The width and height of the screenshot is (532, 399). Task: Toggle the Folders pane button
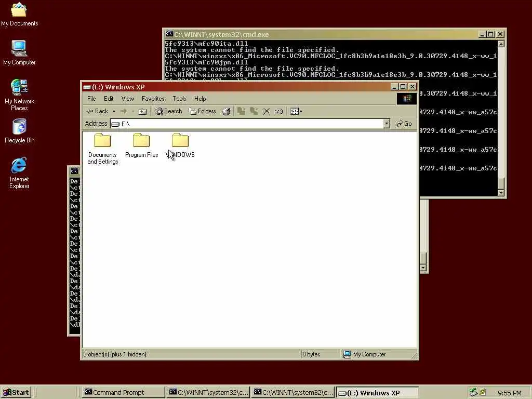[202, 111]
